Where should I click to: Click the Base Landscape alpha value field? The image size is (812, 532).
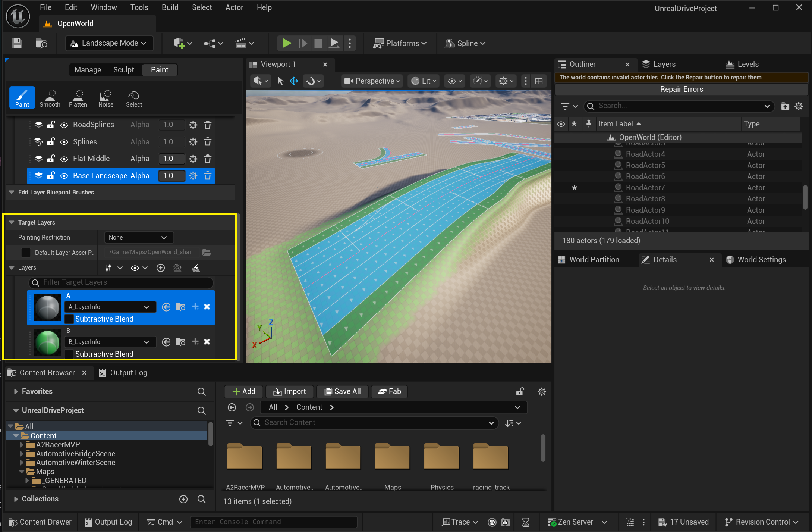coord(171,176)
